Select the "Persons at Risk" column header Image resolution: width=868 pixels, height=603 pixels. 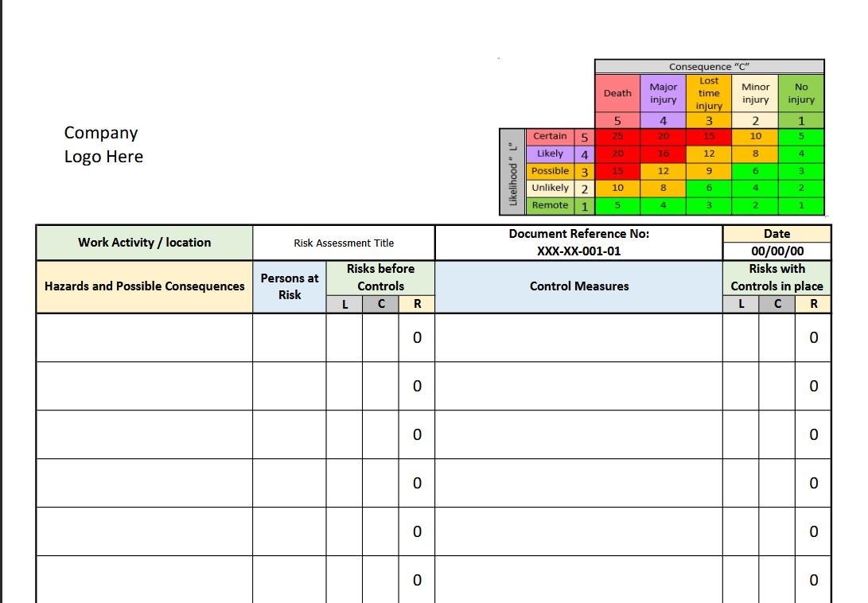point(290,286)
